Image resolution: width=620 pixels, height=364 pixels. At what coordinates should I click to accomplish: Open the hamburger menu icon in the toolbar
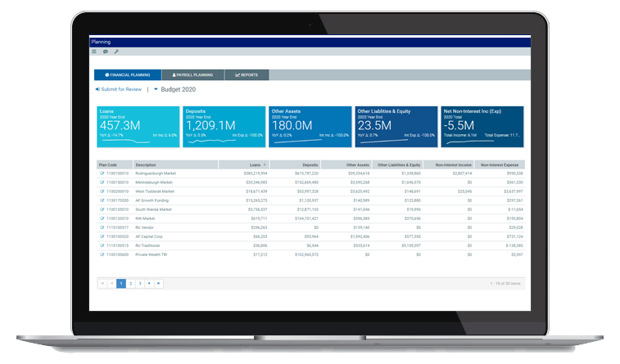[x=94, y=52]
